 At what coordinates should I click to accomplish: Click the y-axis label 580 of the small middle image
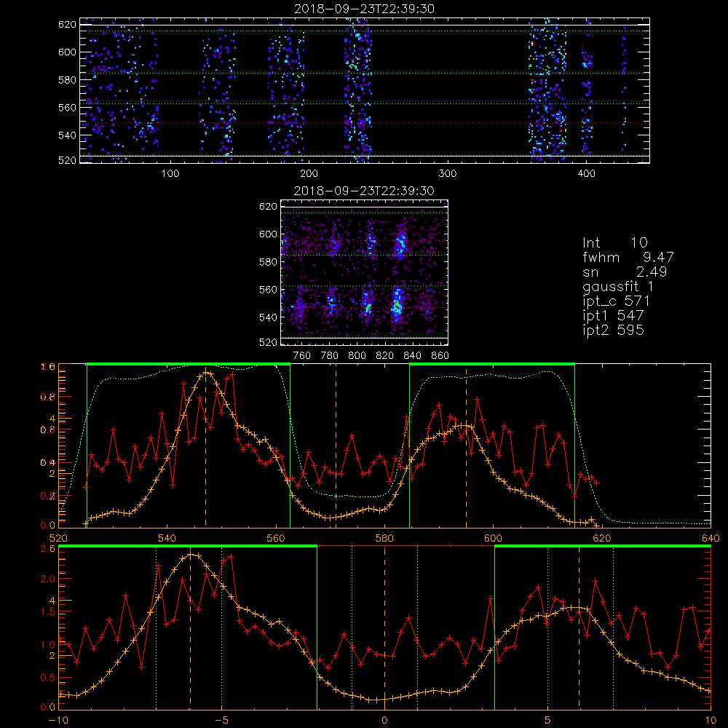pyautogui.click(x=268, y=262)
